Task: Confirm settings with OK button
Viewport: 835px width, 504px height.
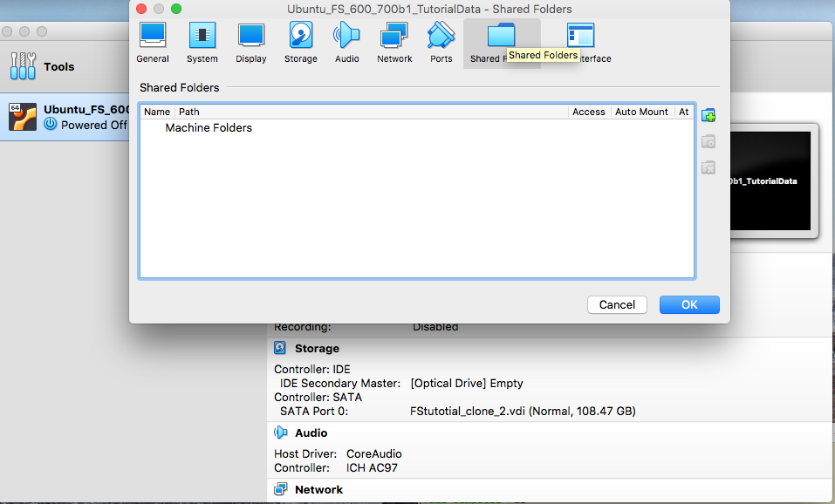Action: pyautogui.click(x=689, y=304)
